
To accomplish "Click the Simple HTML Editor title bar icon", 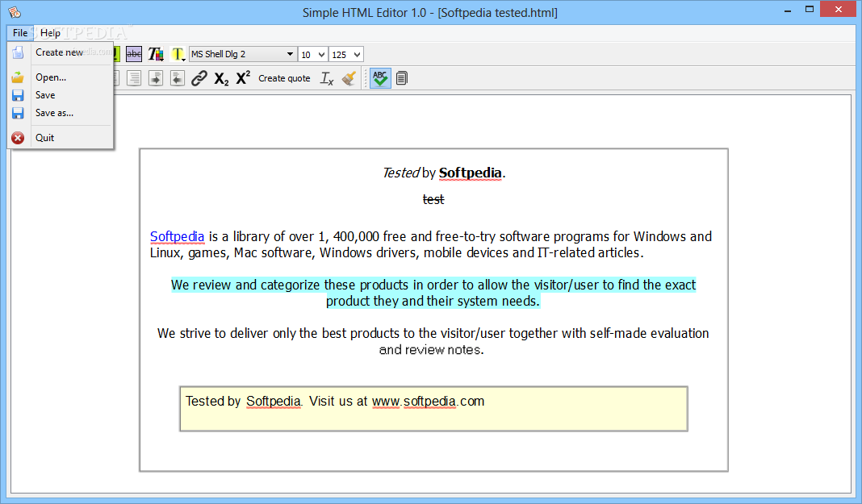I will click(15, 11).
